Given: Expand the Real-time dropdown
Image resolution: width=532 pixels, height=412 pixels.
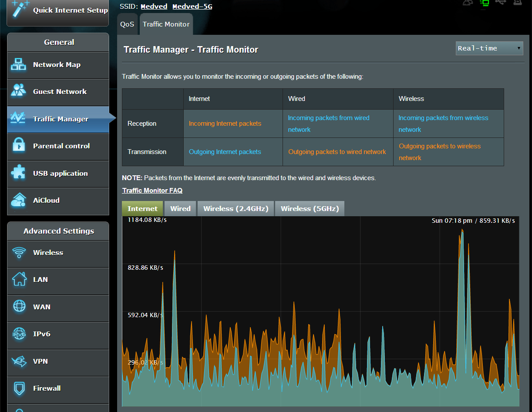Looking at the screenshot, I should pos(489,48).
